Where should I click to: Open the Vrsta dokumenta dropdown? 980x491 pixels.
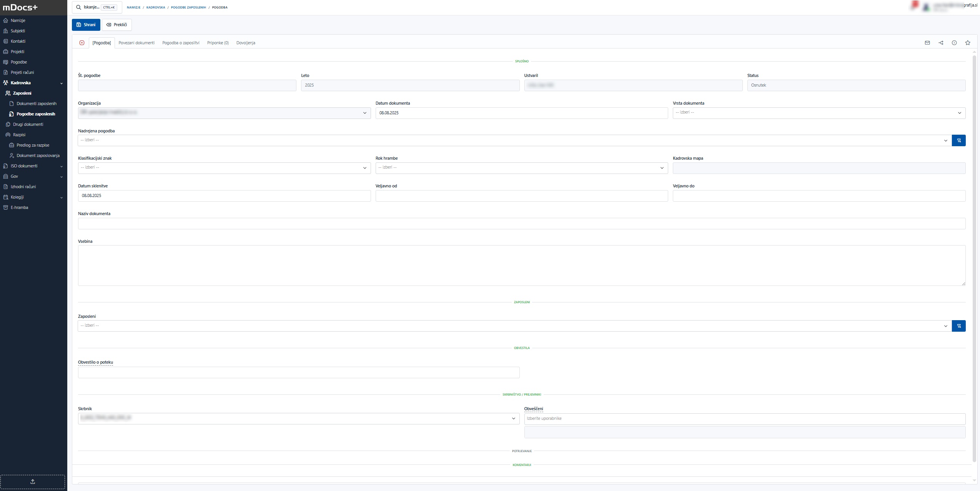coord(819,113)
